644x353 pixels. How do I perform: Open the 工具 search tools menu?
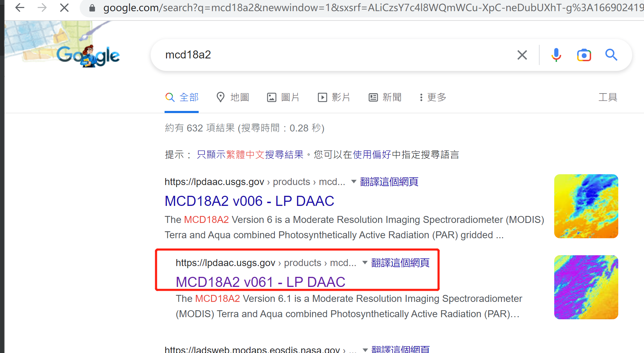607,97
